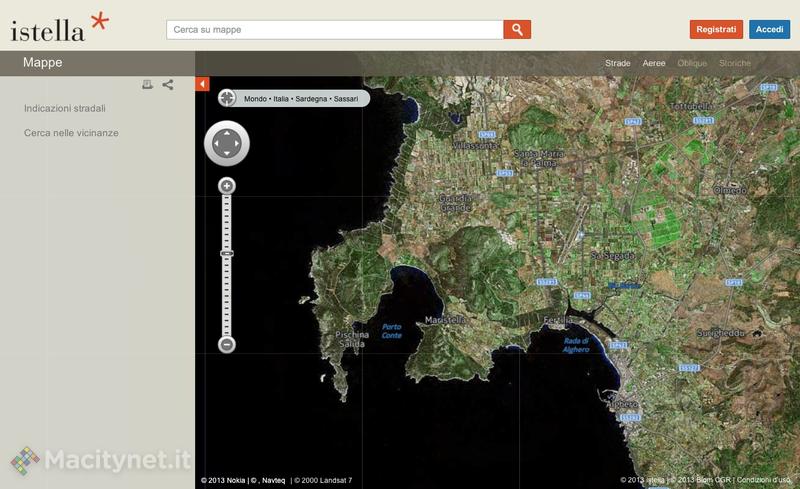Click the Rada di Alghero label
Viewport: 800px width, 489px height.
[x=576, y=345]
